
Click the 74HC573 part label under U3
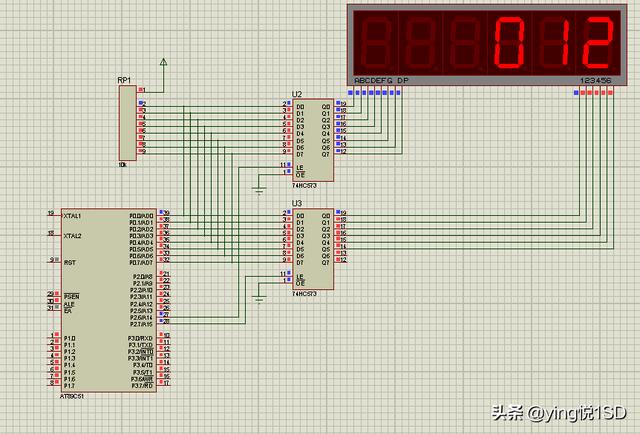tap(304, 294)
